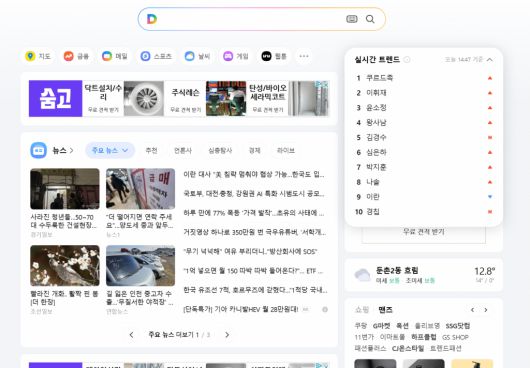Collapse the 실시간 트렌드 panel with chevron
Image resolution: width=530 pixels, height=368 pixels.
[490, 59]
